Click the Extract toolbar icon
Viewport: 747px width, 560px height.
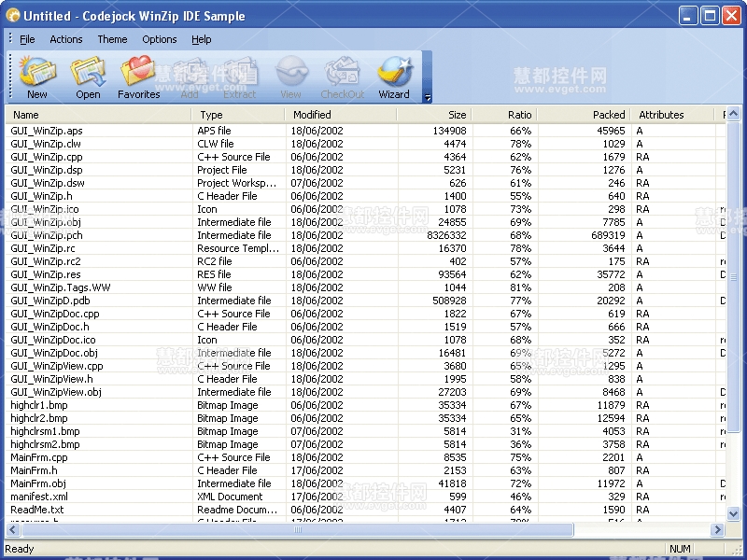pyautogui.click(x=240, y=77)
